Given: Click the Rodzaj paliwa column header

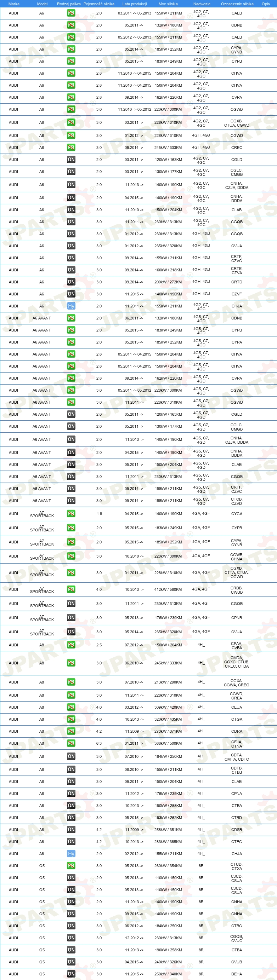Looking at the screenshot, I should (x=69, y=4).
